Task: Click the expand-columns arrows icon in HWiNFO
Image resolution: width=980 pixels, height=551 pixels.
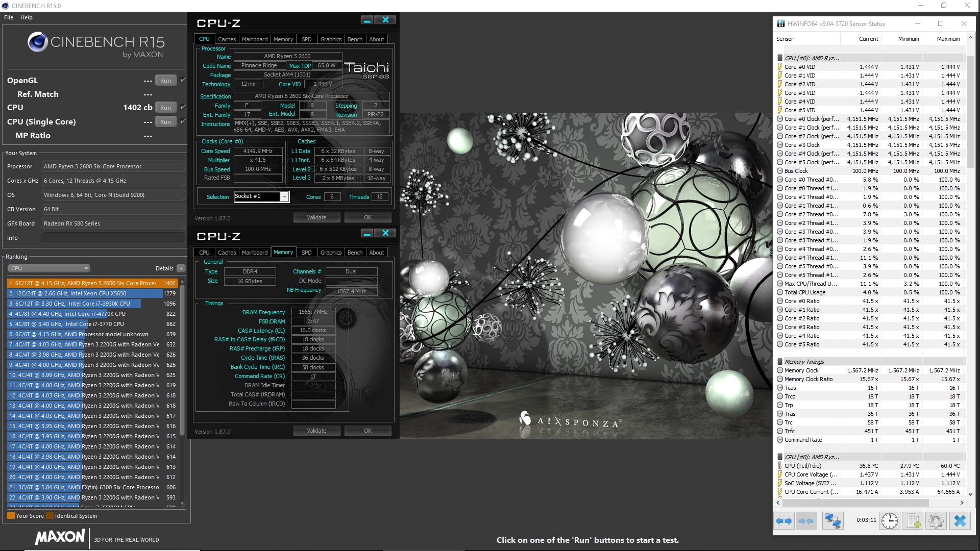Action: [x=784, y=521]
